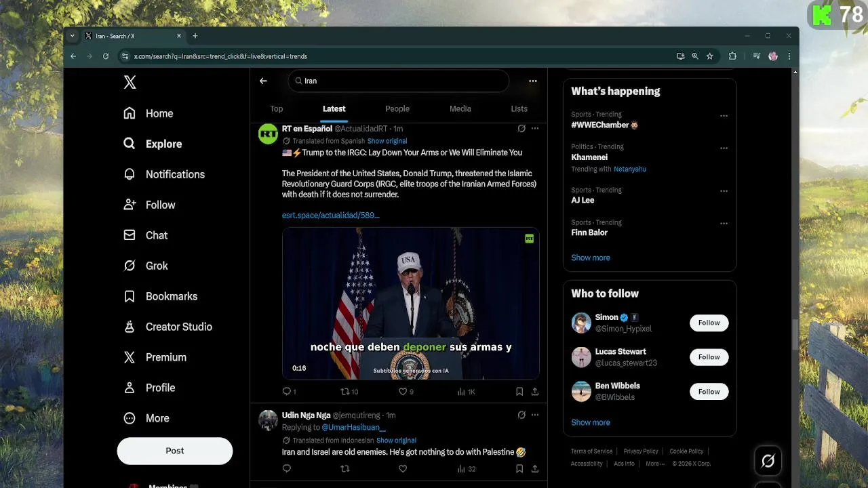Open AJ Lee trend options menu
The width and height of the screenshot is (868, 488).
(724, 191)
